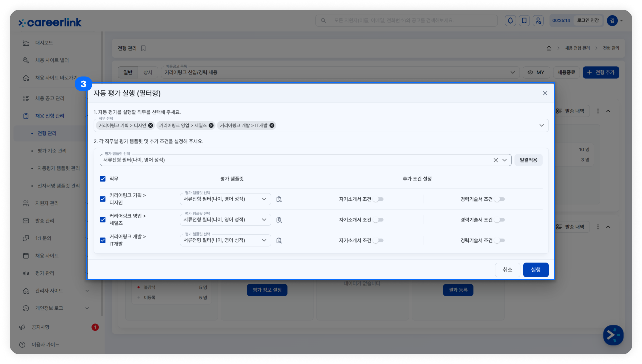Click the 전형 추가 button

(x=601, y=73)
